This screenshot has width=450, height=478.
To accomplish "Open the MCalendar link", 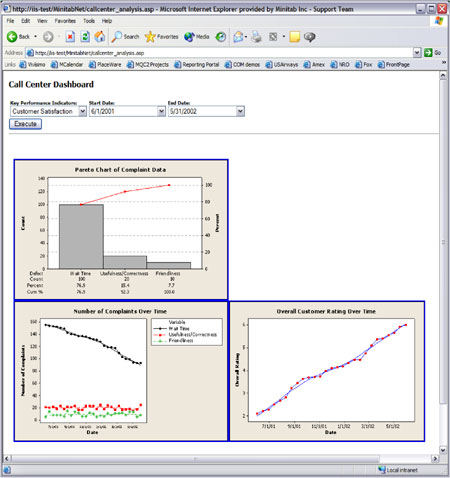I will [x=67, y=65].
